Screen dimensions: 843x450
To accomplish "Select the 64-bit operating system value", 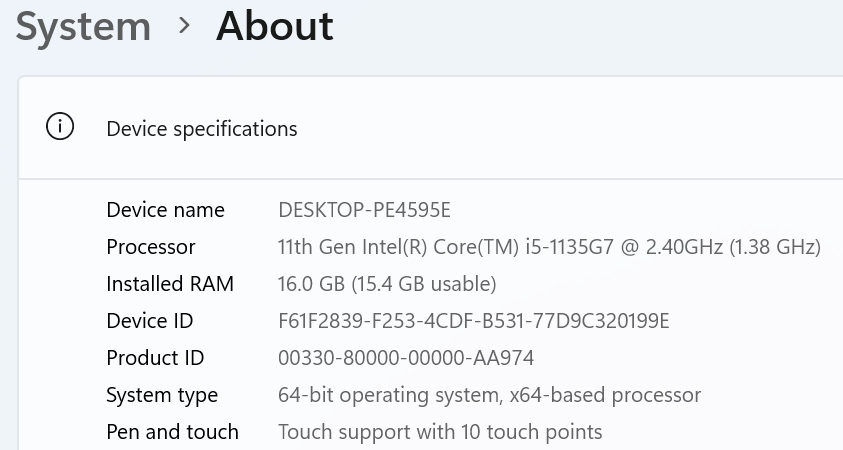I will (490, 395).
